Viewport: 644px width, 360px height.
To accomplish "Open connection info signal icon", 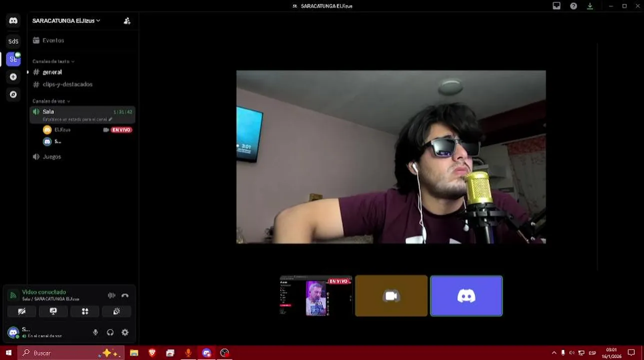I will (13, 295).
